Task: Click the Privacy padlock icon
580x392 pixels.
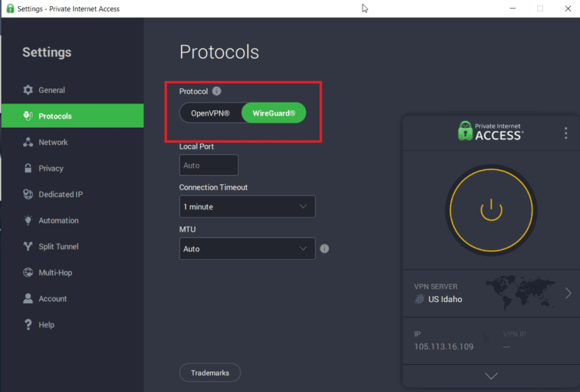Action: pos(28,168)
